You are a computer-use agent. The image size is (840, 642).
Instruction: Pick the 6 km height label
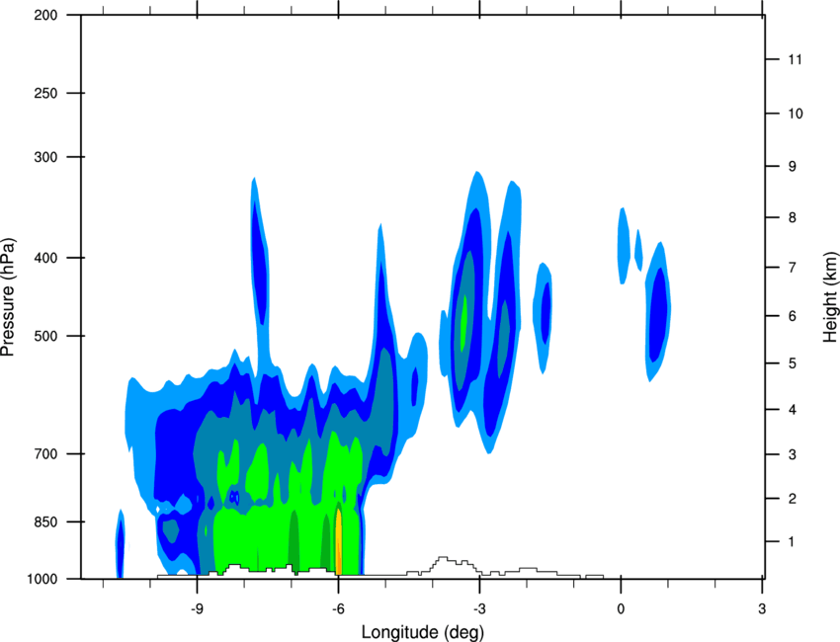click(793, 316)
